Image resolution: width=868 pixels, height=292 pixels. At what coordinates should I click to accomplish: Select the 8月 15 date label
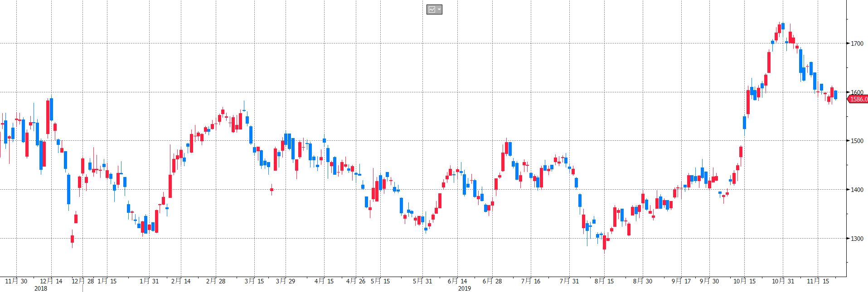point(604,281)
